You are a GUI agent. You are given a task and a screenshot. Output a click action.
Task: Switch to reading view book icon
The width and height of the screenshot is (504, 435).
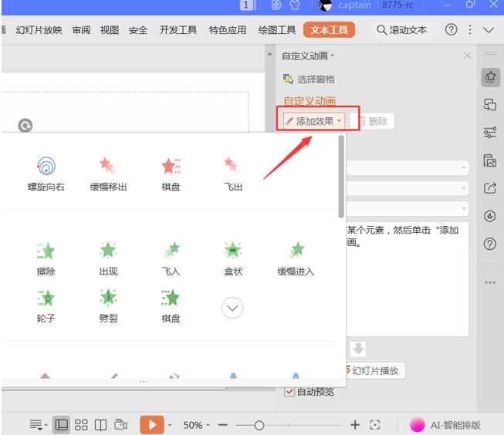100,425
